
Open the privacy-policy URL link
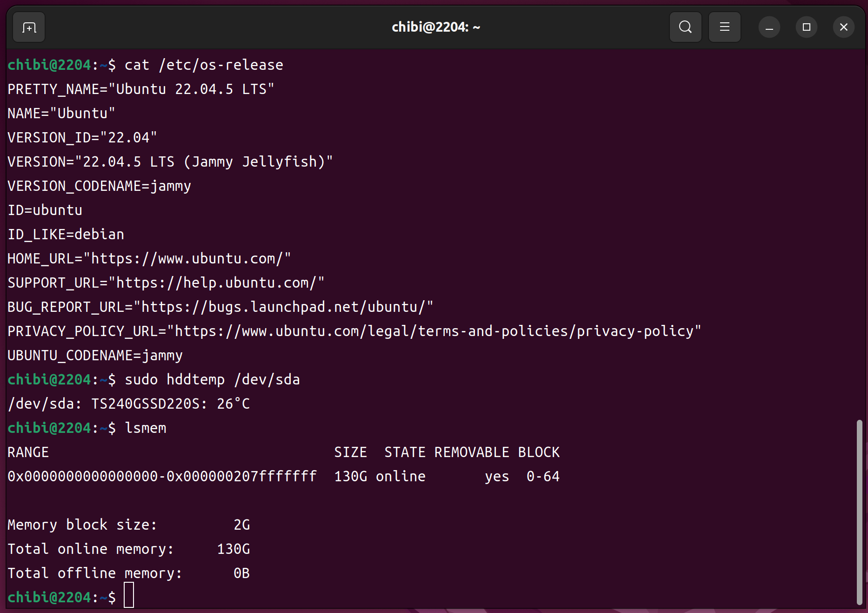[x=434, y=331]
